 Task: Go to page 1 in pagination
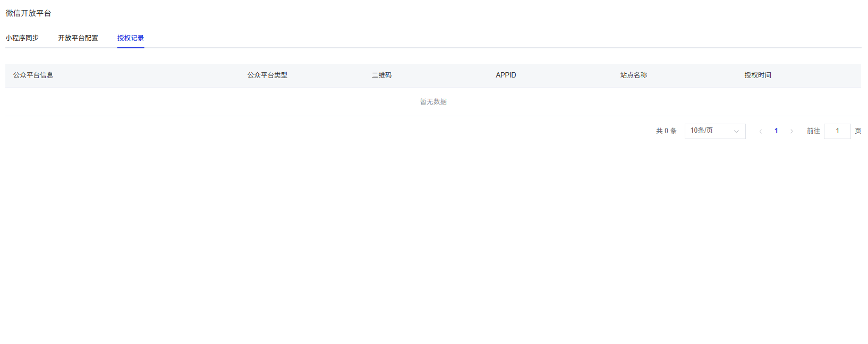click(776, 131)
